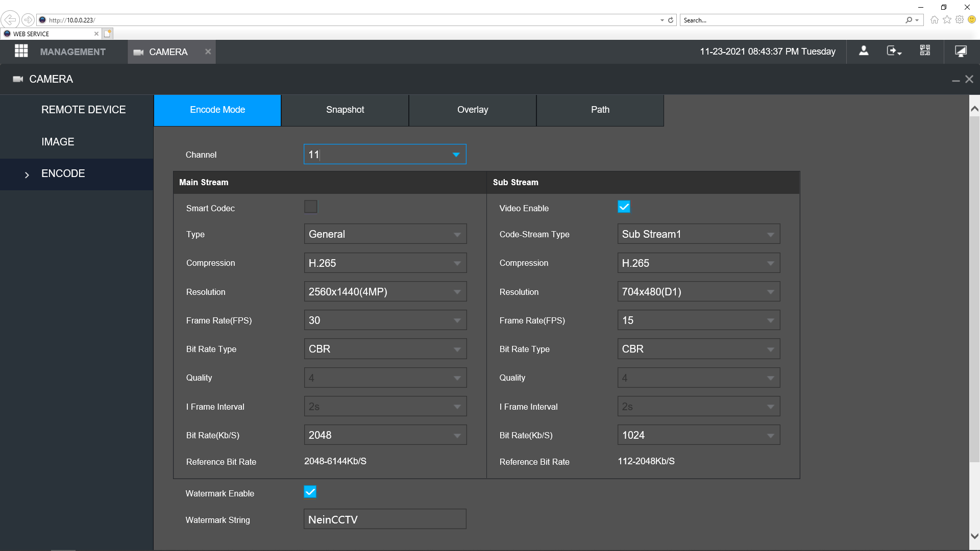Click the logout icon in the top bar

coord(894,51)
